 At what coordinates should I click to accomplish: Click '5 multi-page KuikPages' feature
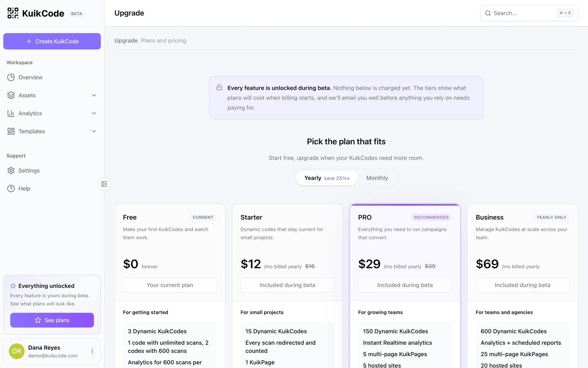(x=395, y=354)
